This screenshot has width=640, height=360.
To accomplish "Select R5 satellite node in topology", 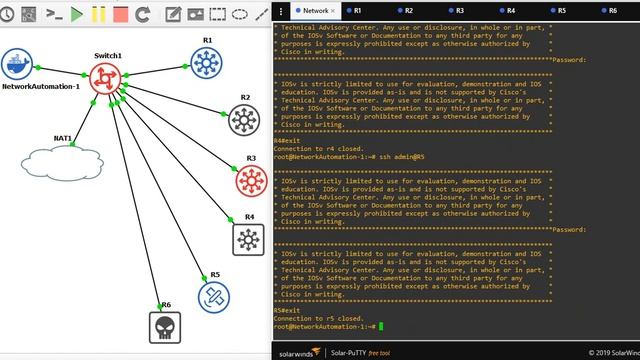I will coord(214,297).
